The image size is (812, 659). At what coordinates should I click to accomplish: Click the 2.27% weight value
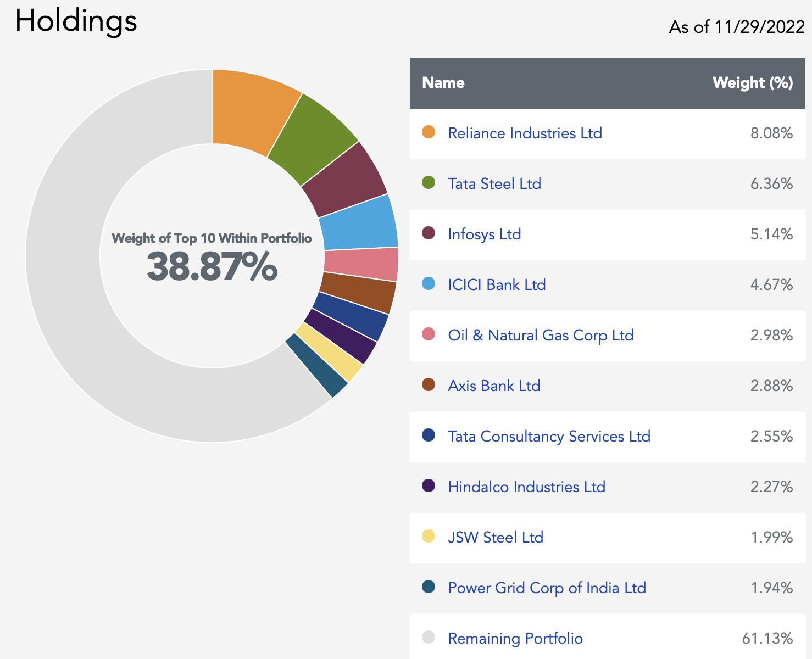pyautogui.click(x=772, y=487)
